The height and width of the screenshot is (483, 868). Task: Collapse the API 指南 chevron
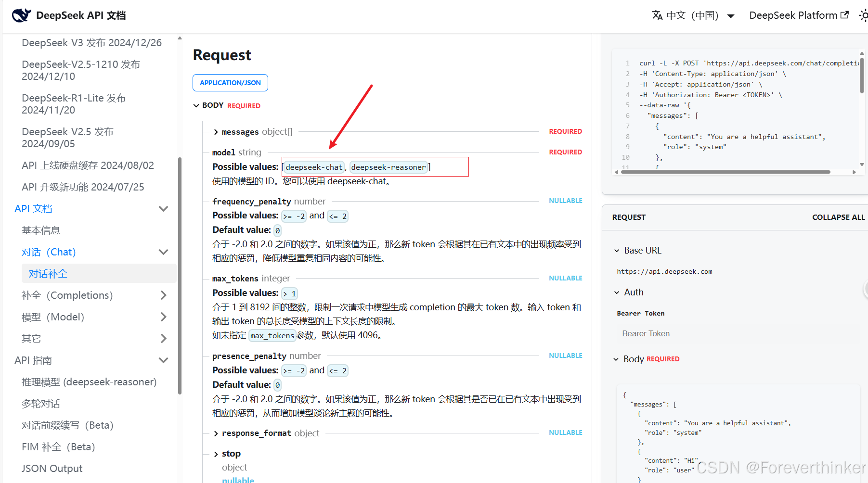click(x=164, y=360)
